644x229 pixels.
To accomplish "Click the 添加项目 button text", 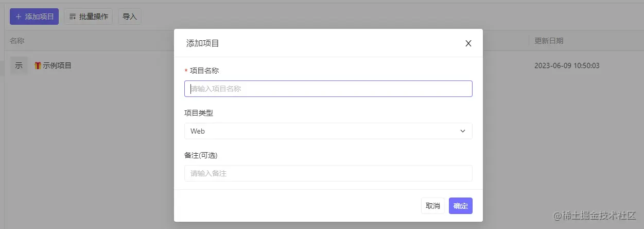I will click(x=40, y=17).
